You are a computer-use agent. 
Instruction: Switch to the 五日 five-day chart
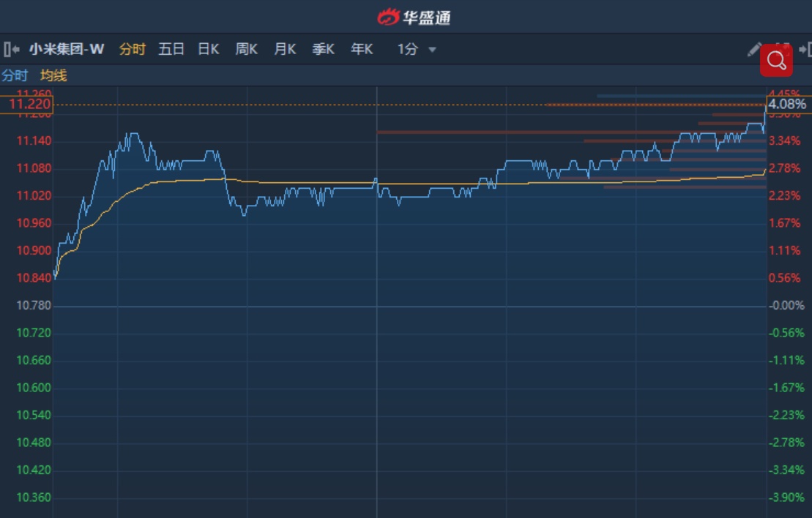coord(171,50)
